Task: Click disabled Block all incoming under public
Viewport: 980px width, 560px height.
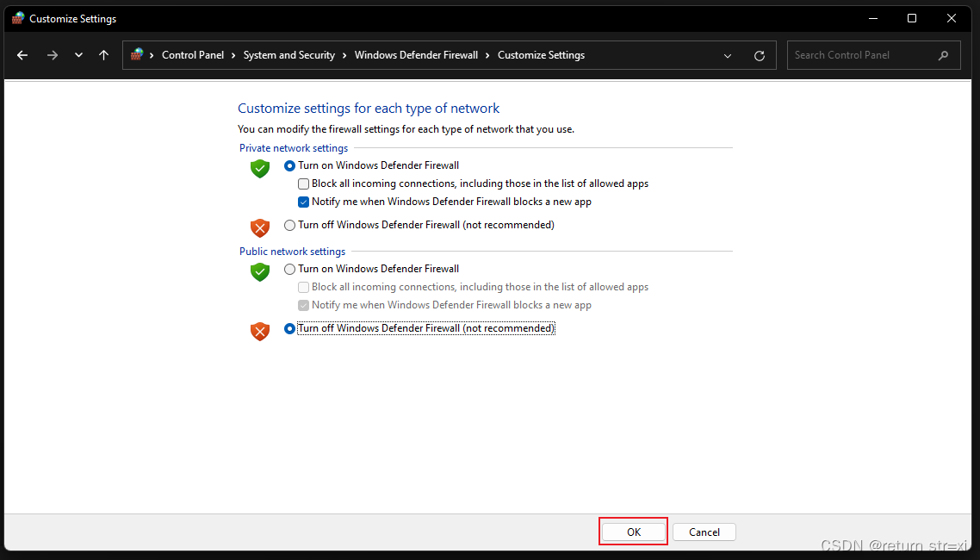Action: pyautogui.click(x=303, y=288)
